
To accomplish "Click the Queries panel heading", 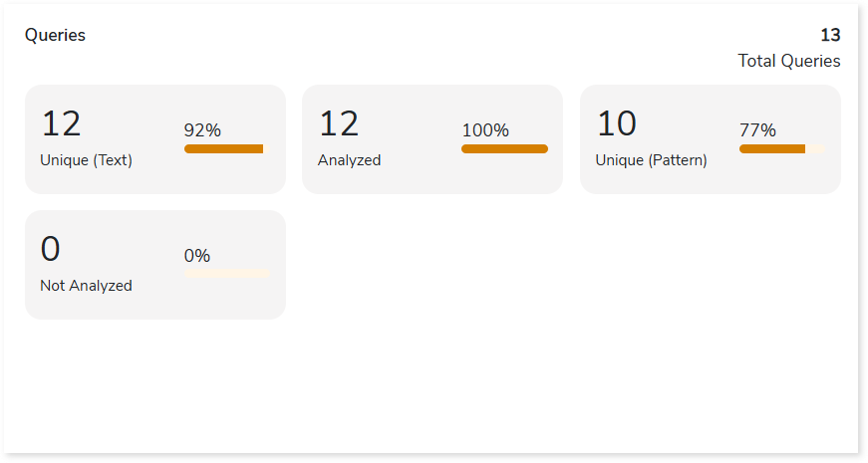I will 55,36.
